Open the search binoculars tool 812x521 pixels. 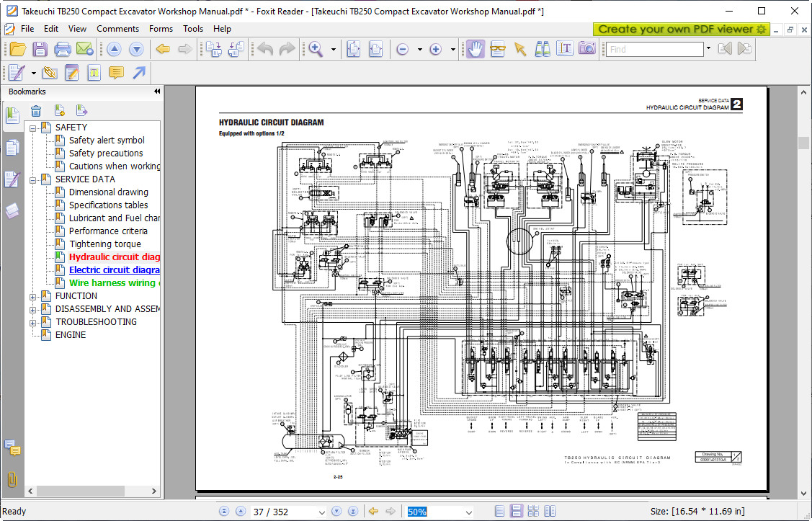tap(543, 49)
